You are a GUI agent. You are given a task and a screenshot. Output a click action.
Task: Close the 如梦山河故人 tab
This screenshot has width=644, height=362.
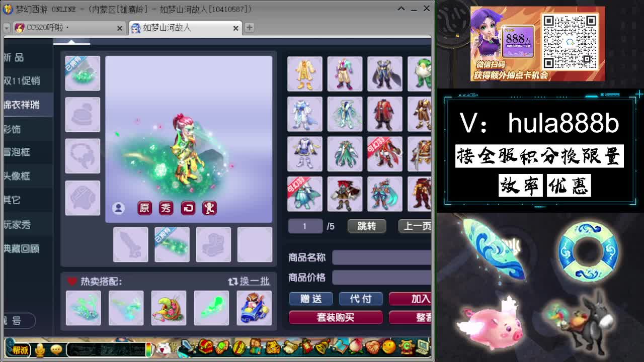pos(235,28)
